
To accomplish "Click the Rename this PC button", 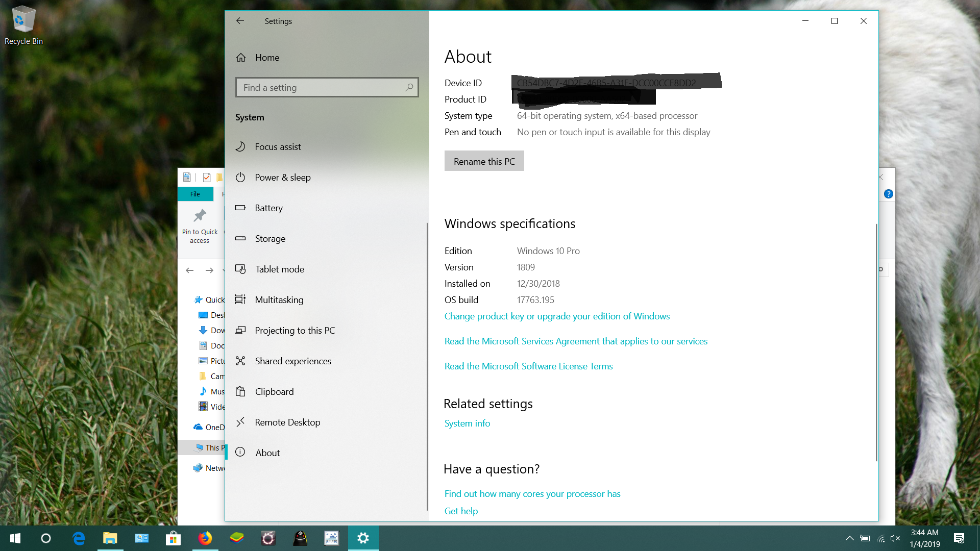I will pos(484,161).
